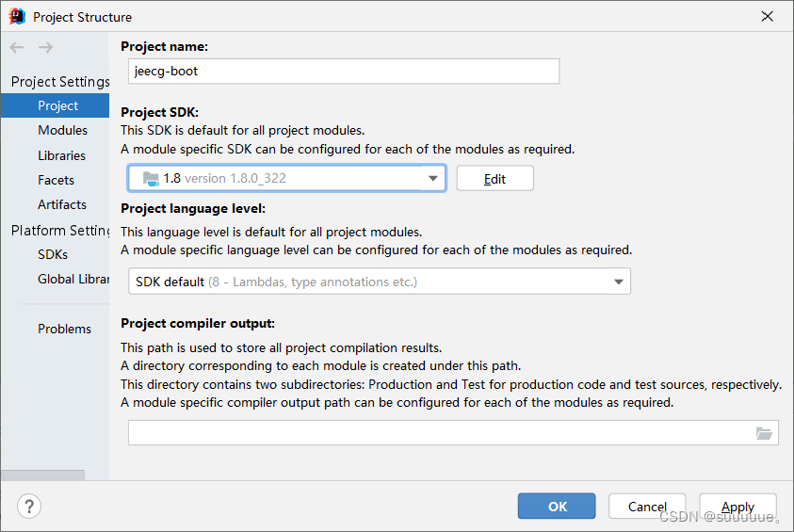
Task: Open the Artifacts section
Action: (62, 204)
